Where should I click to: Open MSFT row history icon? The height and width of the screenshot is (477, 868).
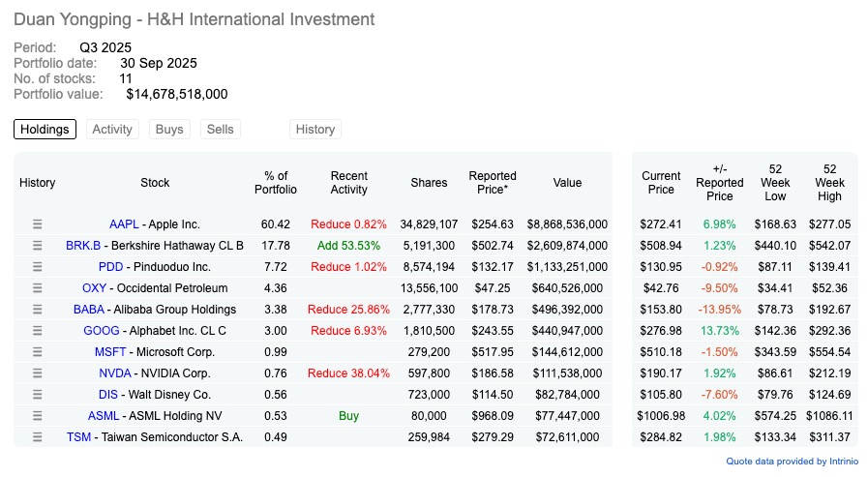38,352
